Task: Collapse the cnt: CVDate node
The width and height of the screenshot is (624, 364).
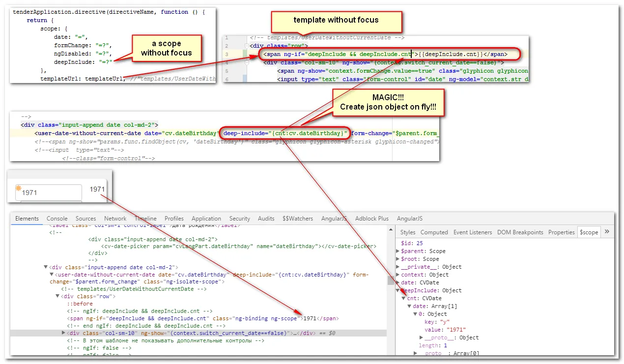Action: tap(403, 298)
